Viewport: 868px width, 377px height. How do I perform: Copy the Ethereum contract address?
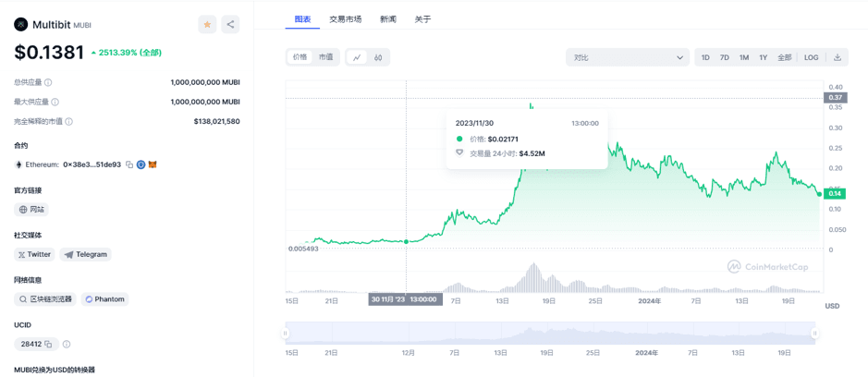129,164
